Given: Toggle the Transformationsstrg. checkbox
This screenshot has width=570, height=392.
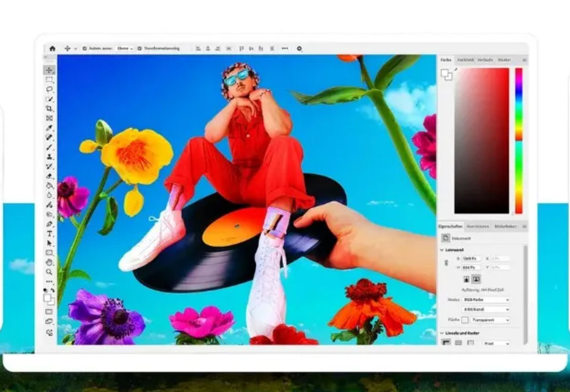Looking at the screenshot, I should [139, 49].
